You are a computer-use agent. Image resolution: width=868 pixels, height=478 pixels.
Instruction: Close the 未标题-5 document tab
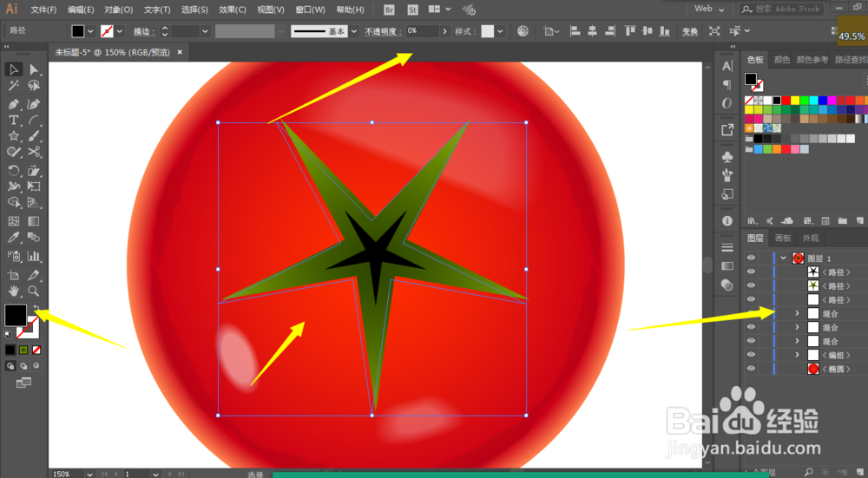point(180,52)
